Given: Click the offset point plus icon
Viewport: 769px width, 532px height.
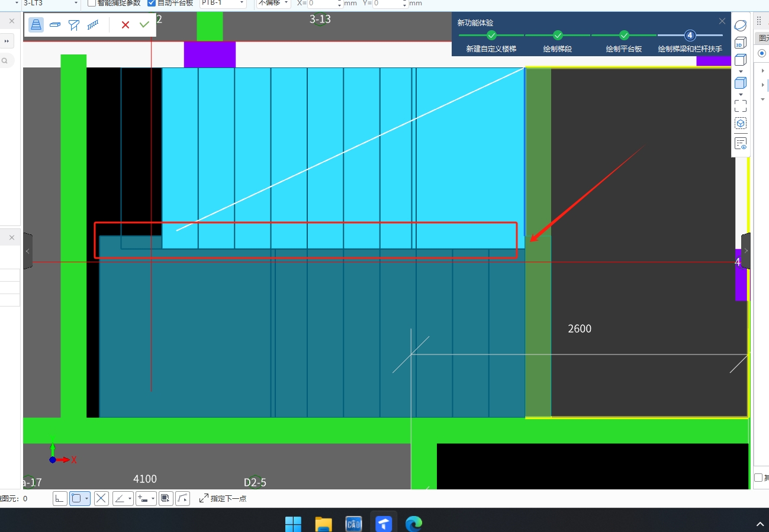Looking at the screenshot, I should click(143, 498).
